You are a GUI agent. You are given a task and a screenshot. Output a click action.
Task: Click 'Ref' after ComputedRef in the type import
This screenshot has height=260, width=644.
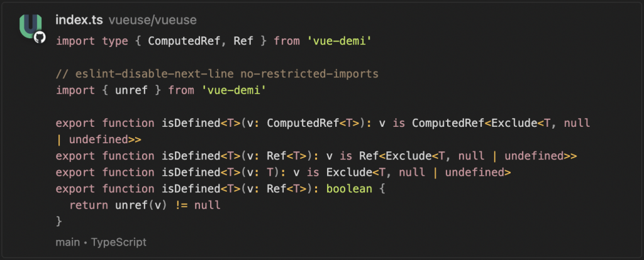pyautogui.click(x=243, y=41)
